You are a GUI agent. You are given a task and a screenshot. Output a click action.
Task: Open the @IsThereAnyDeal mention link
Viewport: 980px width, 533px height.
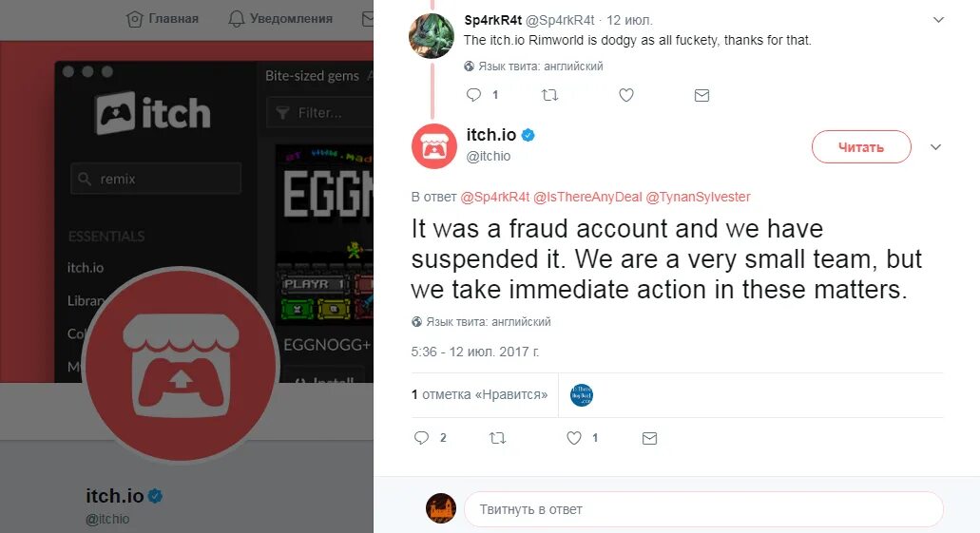point(587,197)
